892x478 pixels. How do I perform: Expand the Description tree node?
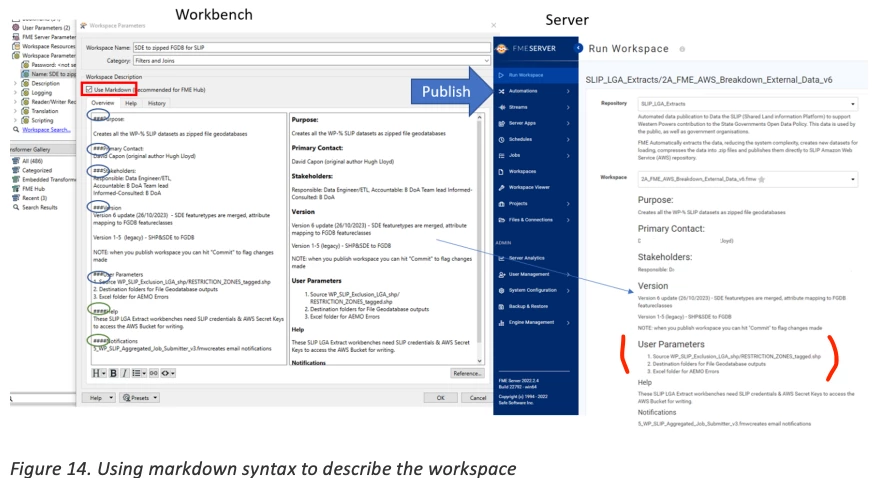15,83
